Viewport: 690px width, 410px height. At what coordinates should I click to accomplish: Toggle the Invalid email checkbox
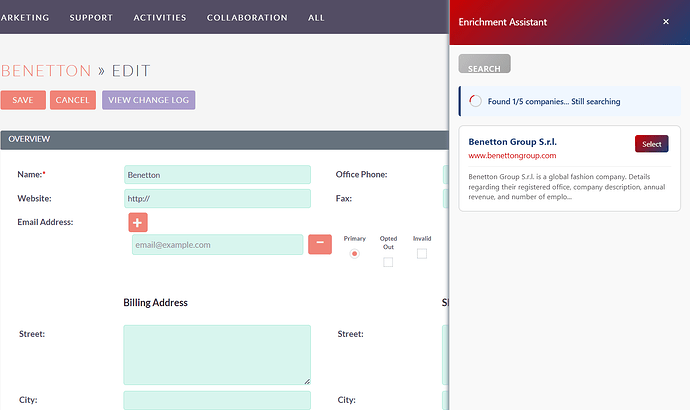[x=422, y=254]
